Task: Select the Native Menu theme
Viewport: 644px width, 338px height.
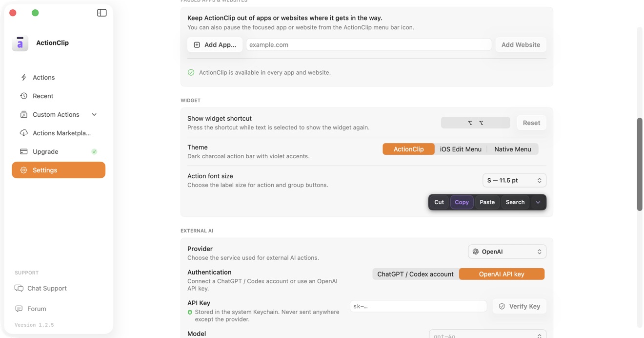Action: (x=512, y=149)
